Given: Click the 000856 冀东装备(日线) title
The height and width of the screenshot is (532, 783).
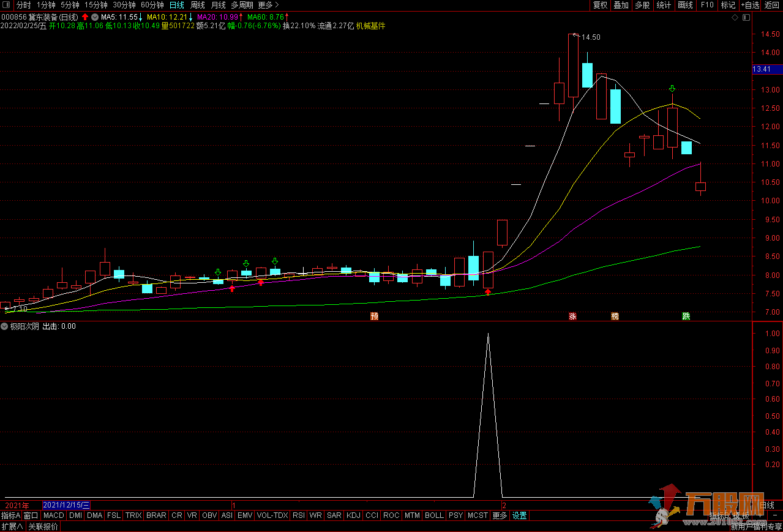Looking at the screenshot, I should [x=40, y=17].
